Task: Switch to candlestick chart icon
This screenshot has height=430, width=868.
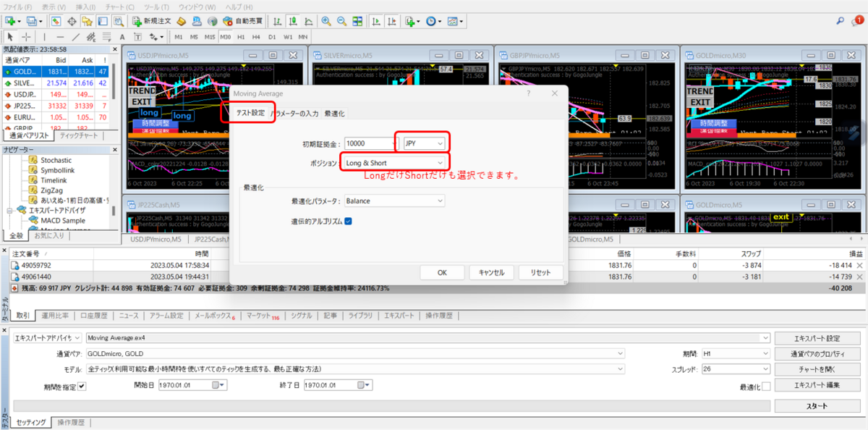Action: click(x=293, y=21)
